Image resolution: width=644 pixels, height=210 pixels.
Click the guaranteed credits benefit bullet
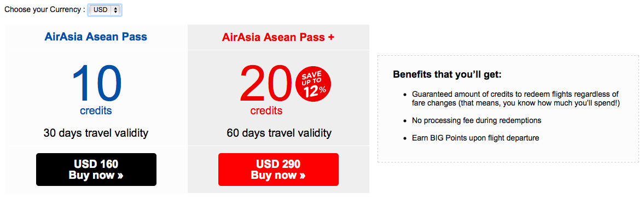click(515, 99)
